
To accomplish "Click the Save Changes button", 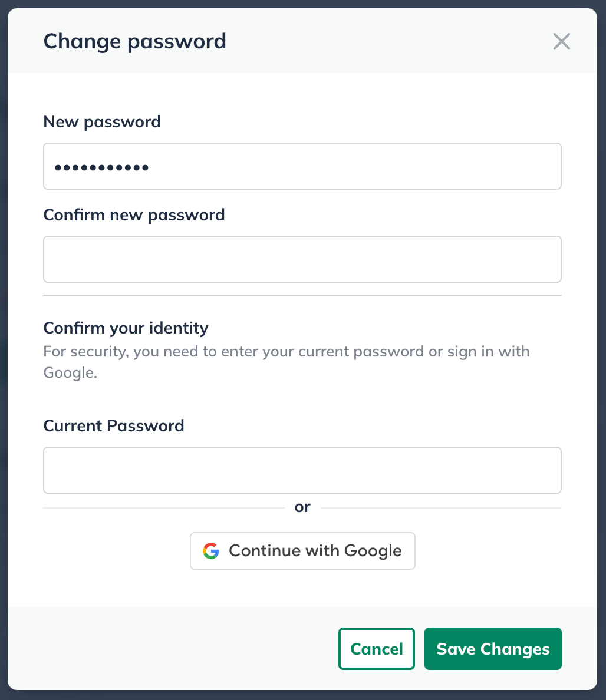I will click(493, 649).
